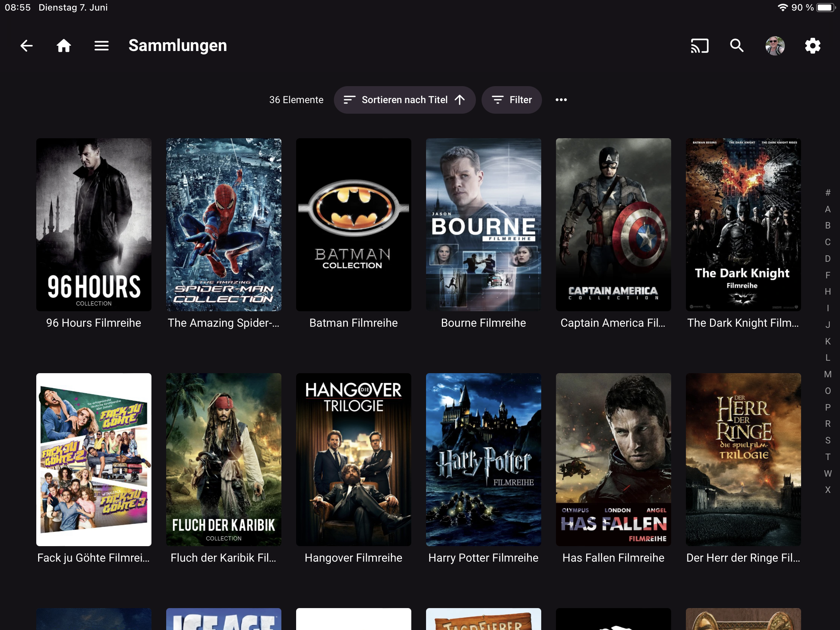This screenshot has height=630, width=840.
Task: Open The Dark Knight Filmreihe poster
Action: tap(743, 225)
